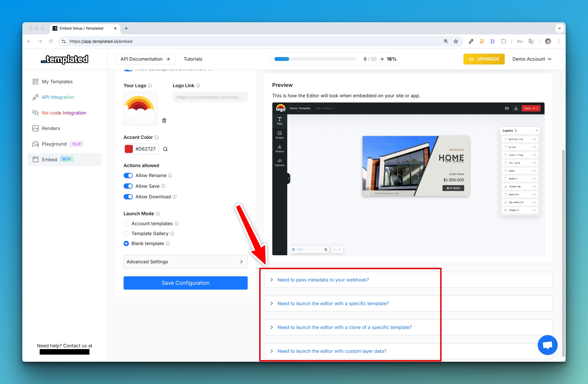Viewport: 588px width, 384px height.
Task: Open API Documentation link
Action: point(145,59)
